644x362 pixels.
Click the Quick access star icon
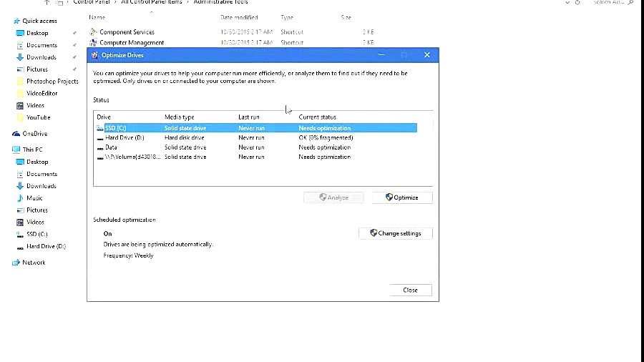[x=16, y=21]
